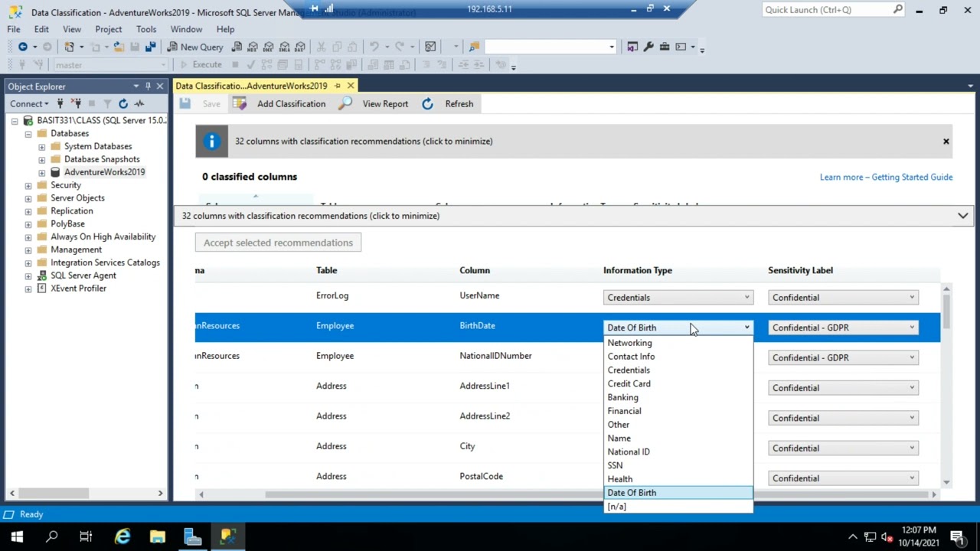Open the Tools menu
The width and height of the screenshot is (980, 551).
[x=146, y=29]
